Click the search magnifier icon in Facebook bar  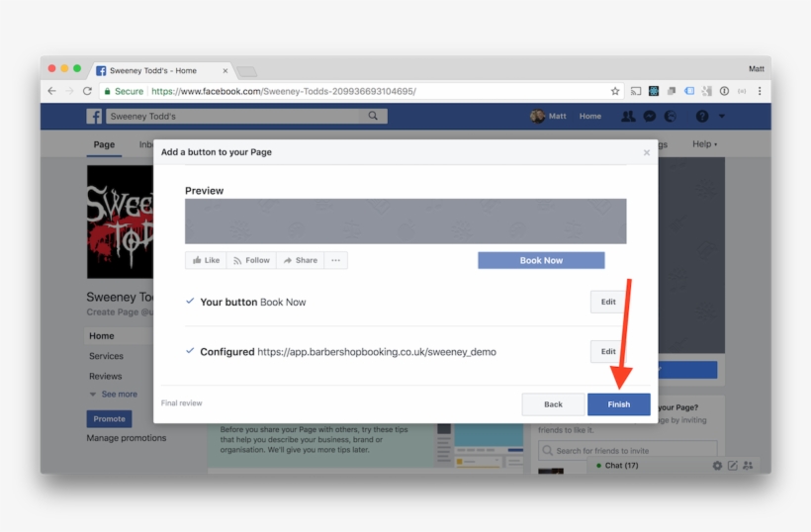pos(373,116)
